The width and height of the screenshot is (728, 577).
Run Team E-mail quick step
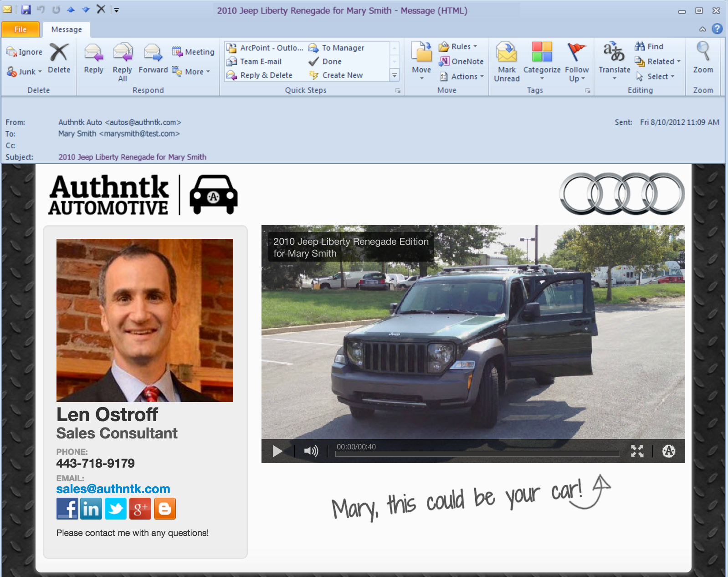click(x=255, y=62)
